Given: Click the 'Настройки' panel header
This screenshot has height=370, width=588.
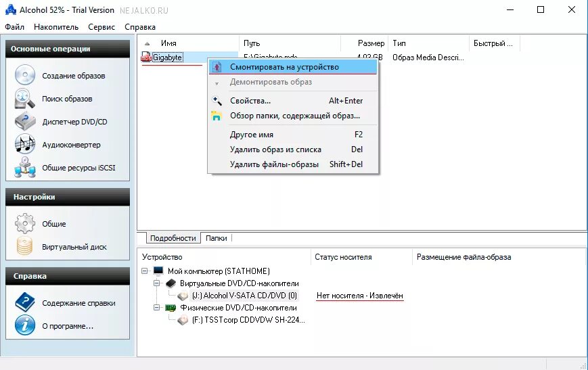Looking at the screenshot, I should tap(68, 197).
